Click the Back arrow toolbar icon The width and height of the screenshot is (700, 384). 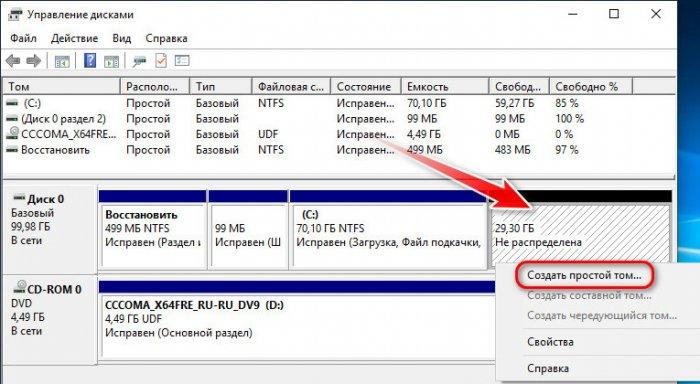[13, 61]
